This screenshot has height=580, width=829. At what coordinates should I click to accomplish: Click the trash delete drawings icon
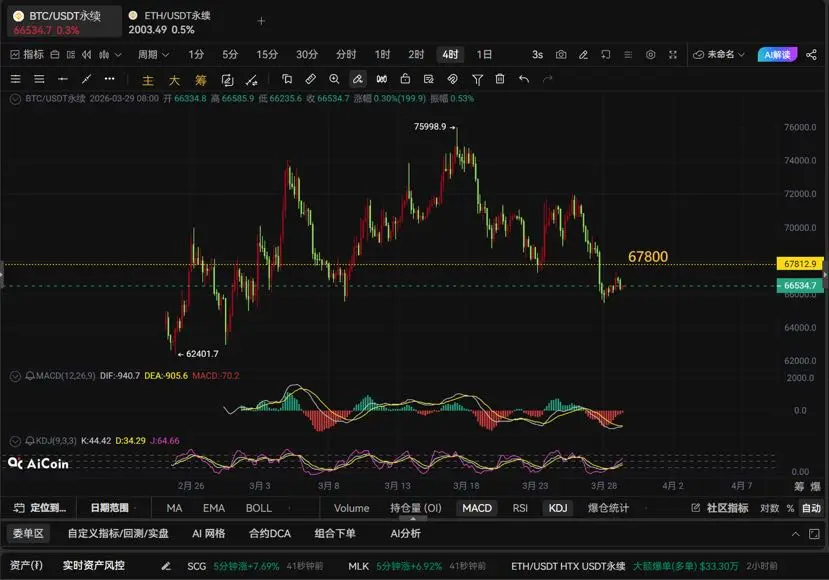click(x=500, y=79)
